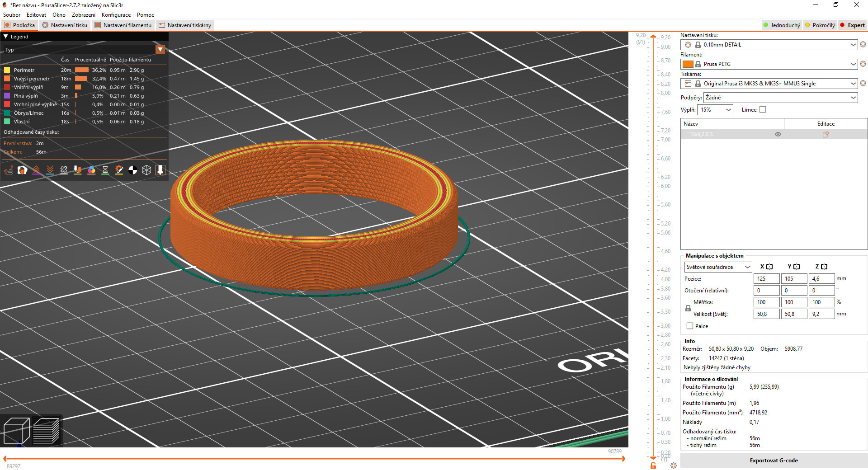Select the Expert mode button
Image resolution: width=868 pixels, height=470 pixels.
tap(852, 25)
